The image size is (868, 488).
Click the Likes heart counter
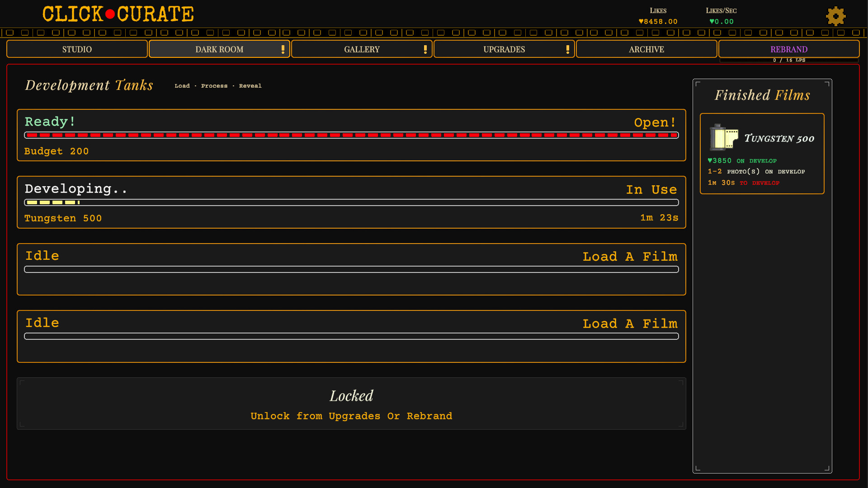(x=658, y=21)
